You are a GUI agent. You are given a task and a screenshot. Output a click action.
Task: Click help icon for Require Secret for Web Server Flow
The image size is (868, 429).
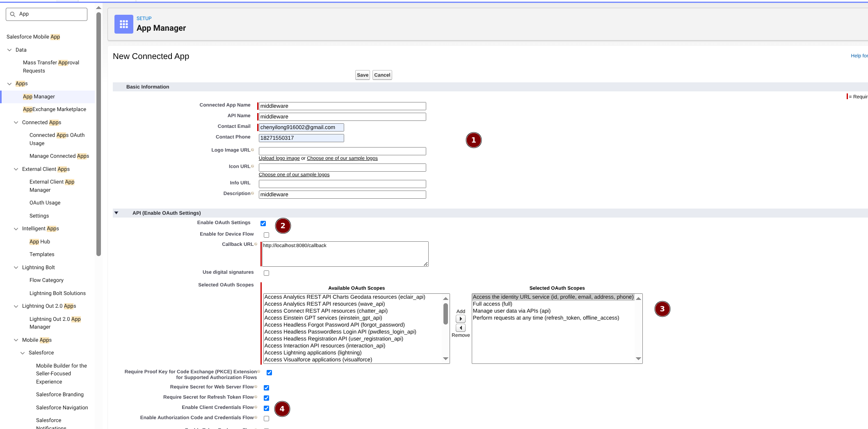256,387
